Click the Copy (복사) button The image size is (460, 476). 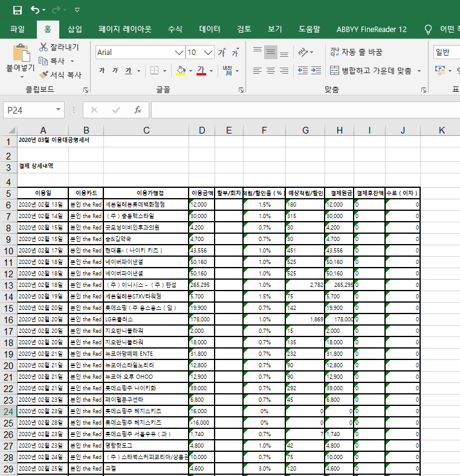click(x=52, y=61)
